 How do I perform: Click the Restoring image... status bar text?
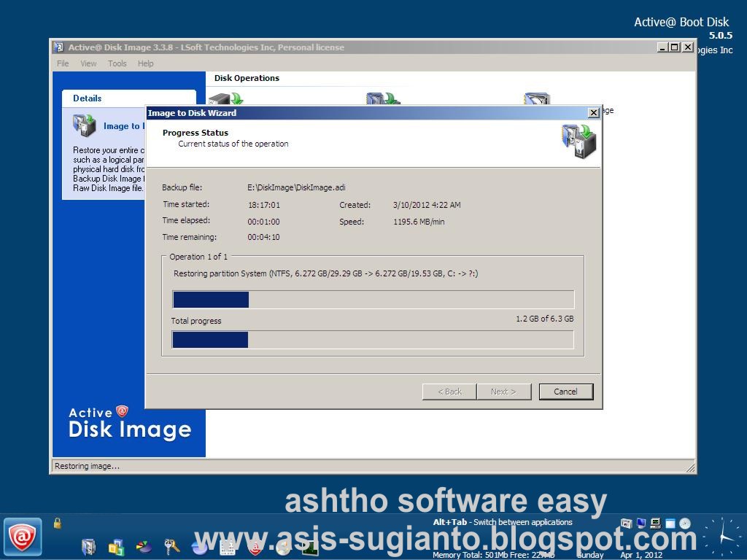click(88, 466)
